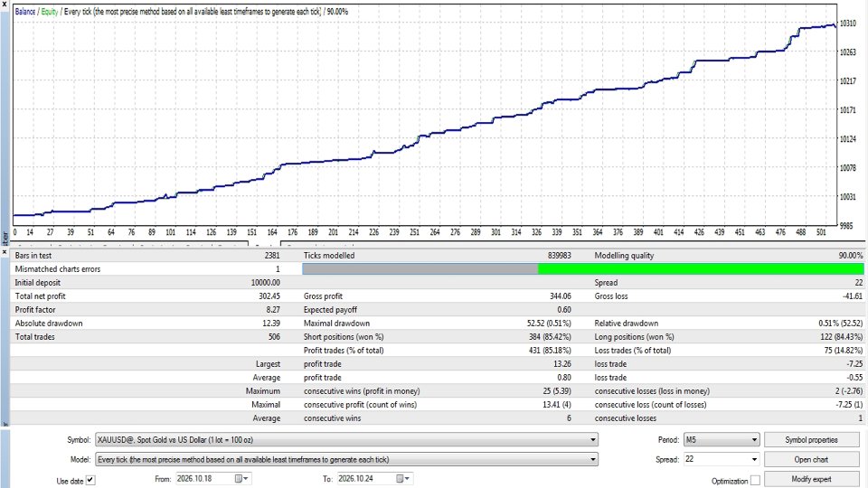The width and height of the screenshot is (868, 488).
Task: Click the Open chart button
Action: click(811, 459)
